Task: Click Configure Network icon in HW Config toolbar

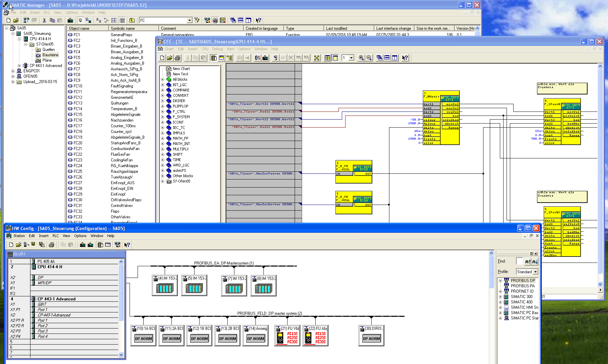Action: click(x=118, y=245)
